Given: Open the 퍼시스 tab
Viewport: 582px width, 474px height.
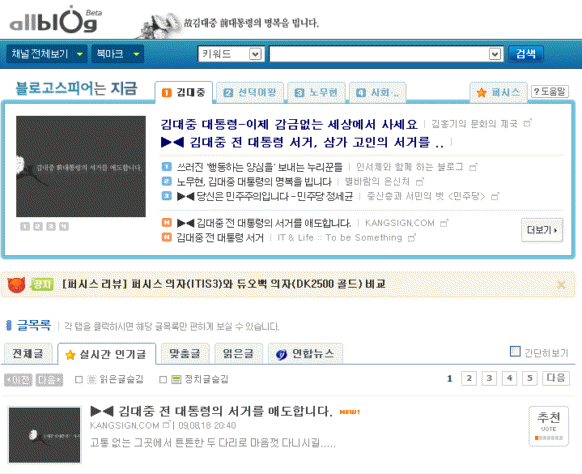Looking at the screenshot, I should click(x=498, y=92).
